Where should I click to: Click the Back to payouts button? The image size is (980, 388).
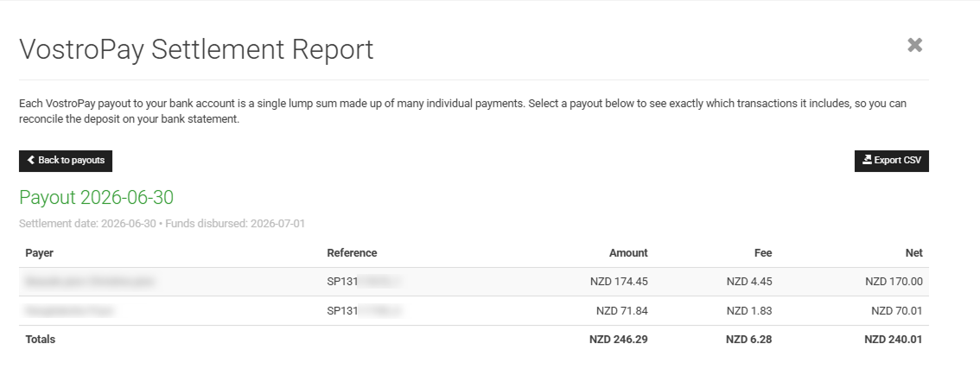click(66, 161)
